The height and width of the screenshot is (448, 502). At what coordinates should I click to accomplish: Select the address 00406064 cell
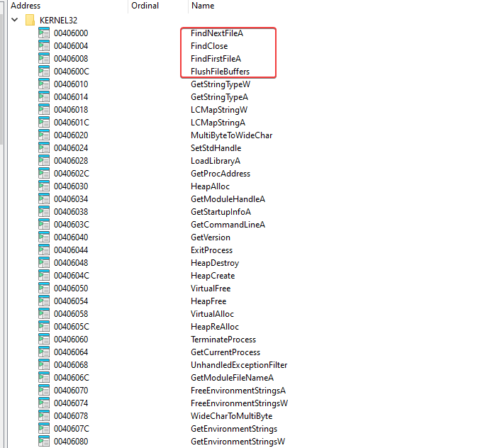71,352
